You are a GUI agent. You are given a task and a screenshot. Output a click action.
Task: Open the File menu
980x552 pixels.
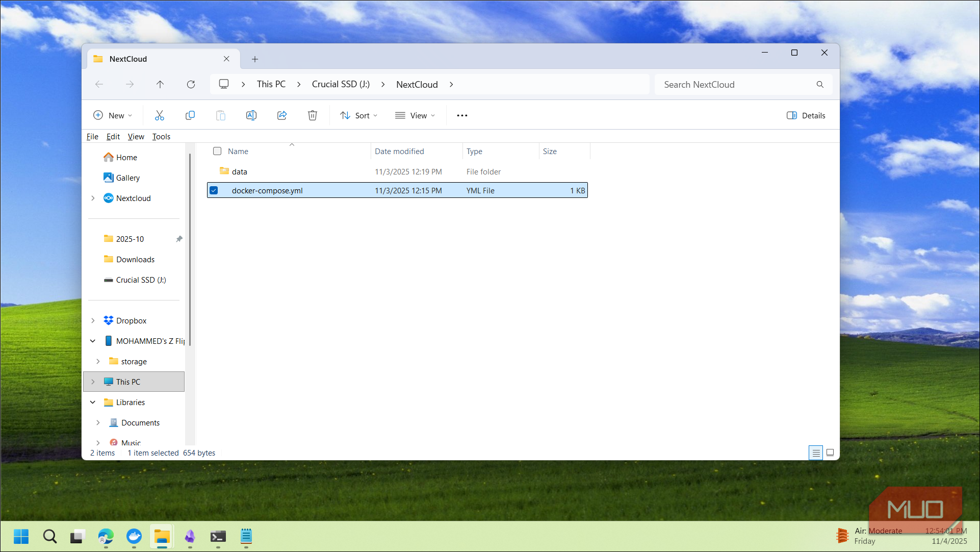[92, 137]
